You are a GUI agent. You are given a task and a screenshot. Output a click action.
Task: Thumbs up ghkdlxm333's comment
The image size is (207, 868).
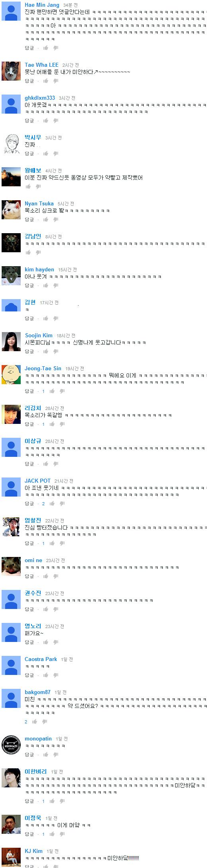click(x=46, y=120)
